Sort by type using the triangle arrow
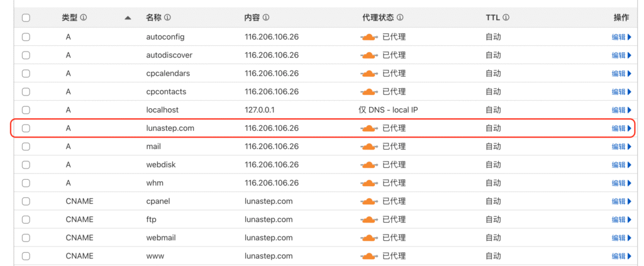The image size is (644, 266). point(128,18)
